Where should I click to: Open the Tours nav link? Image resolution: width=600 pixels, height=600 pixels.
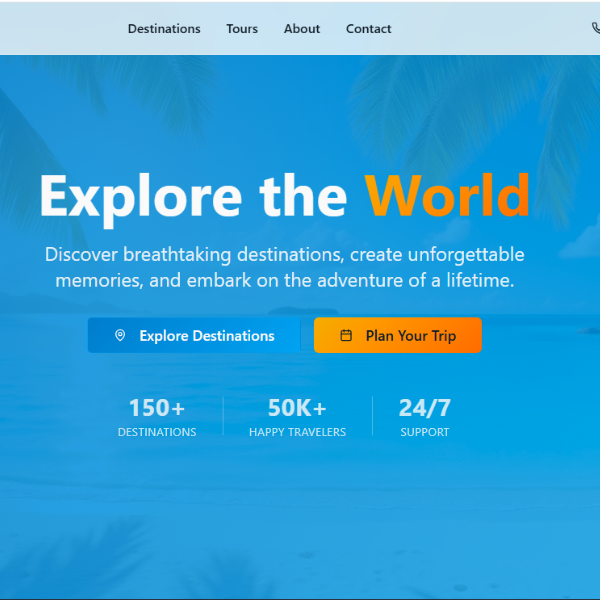point(242,29)
